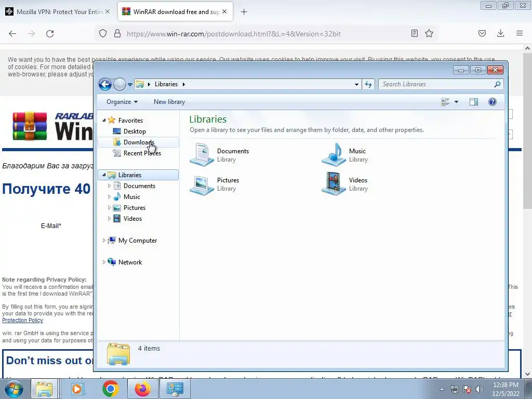Select Videos in the navigation pane
Viewport: 532px width, 399px height.
[132, 219]
